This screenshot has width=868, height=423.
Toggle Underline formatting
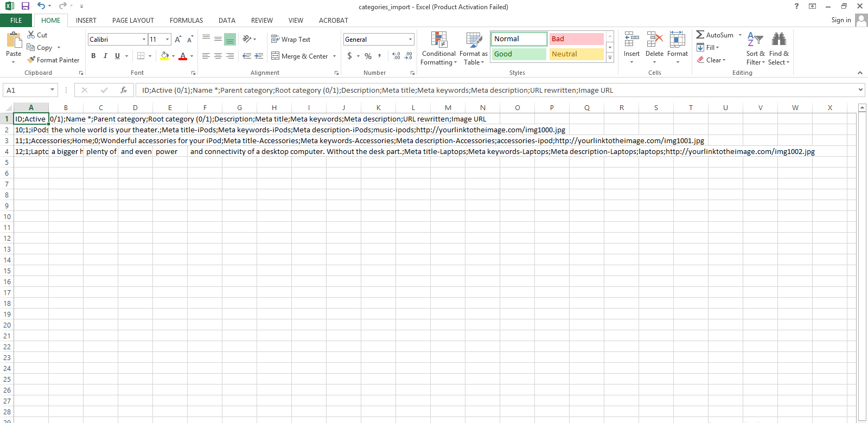117,56
